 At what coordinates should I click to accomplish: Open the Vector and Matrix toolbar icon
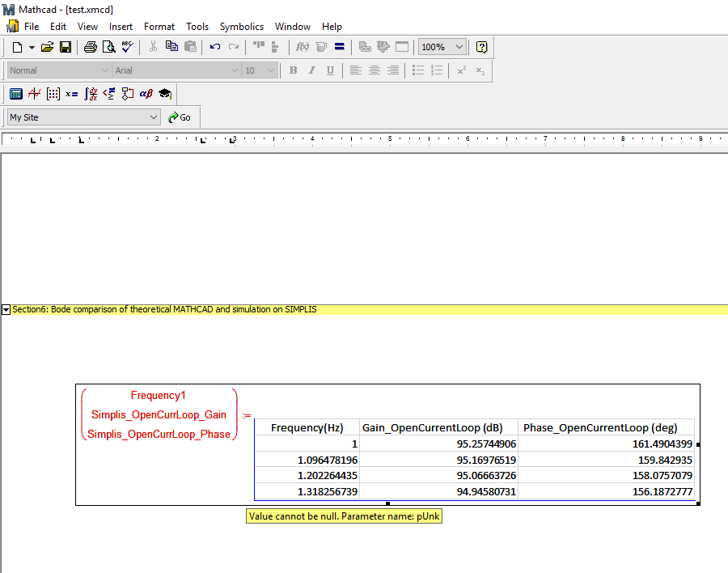(53, 94)
